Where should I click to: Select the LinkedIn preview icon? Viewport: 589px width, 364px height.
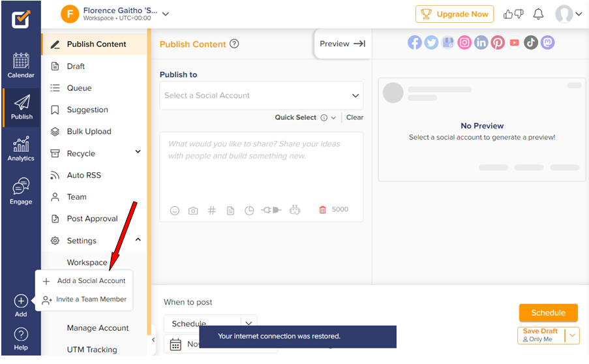coord(481,42)
